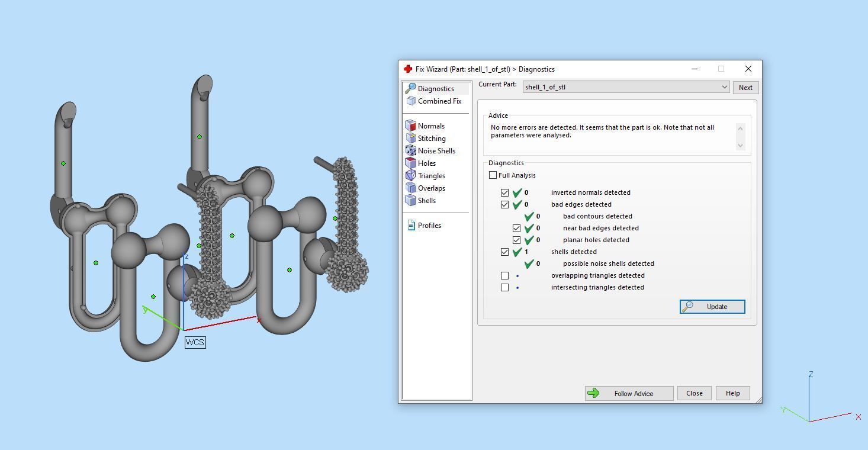Viewport: 868px width, 450px height.
Task: Open the Diagnostics page
Action: (436, 89)
